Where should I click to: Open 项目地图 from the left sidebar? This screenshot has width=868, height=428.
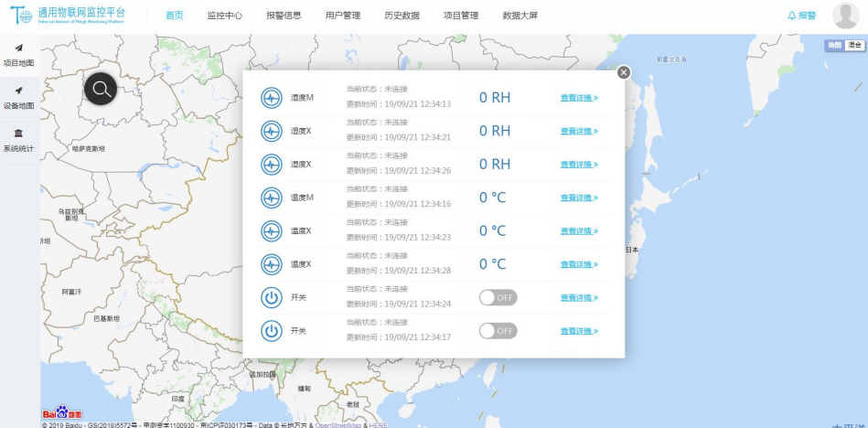(19, 55)
